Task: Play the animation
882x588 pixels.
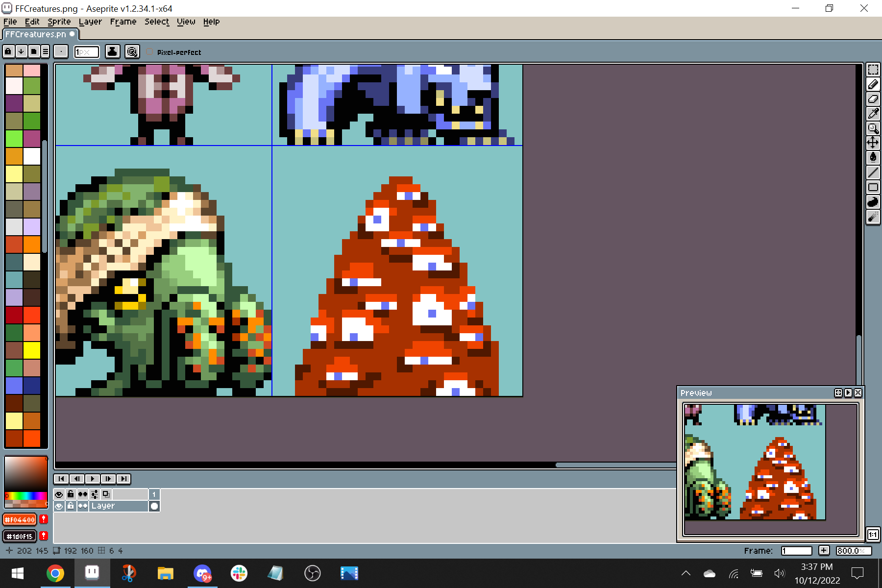Action: 93,479
